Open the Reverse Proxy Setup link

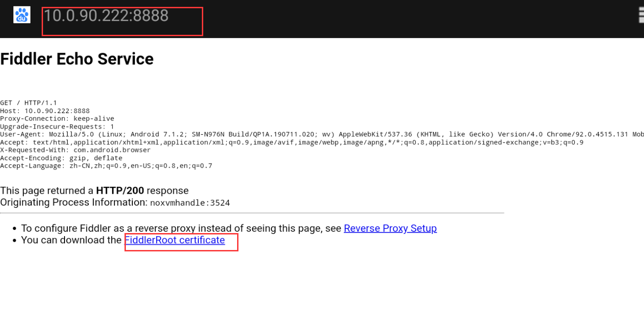click(x=390, y=228)
